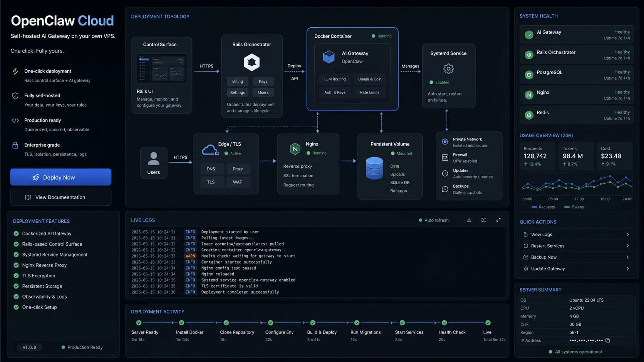Expand the Backup Now chevron
Image resolution: width=644 pixels, height=362 pixels.
point(627,257)
